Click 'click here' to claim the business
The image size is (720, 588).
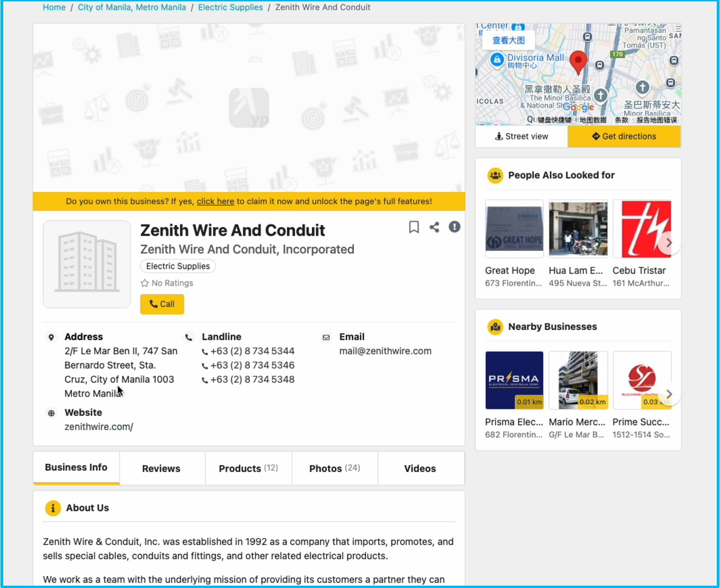pyautogui.click(x=216, y=201)
